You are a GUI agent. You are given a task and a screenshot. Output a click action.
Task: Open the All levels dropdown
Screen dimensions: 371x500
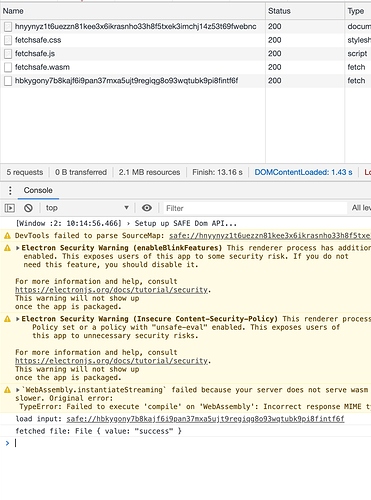point(361,208)
